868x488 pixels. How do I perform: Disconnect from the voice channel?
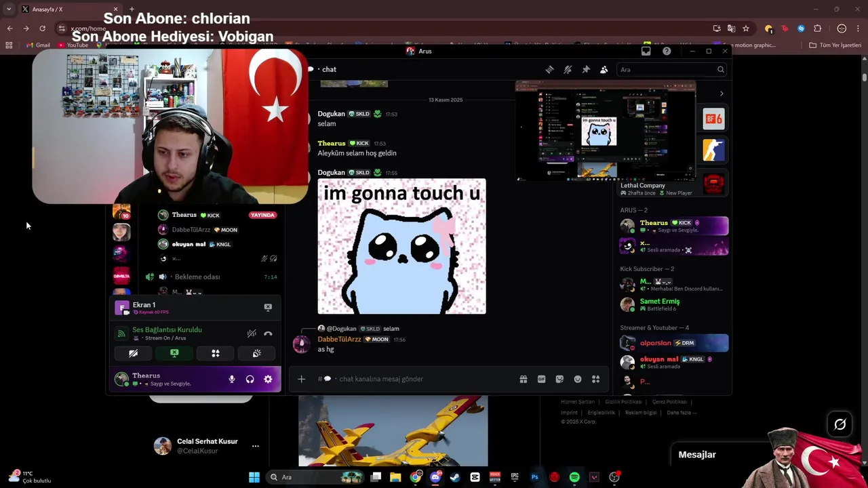pos(268,333)
